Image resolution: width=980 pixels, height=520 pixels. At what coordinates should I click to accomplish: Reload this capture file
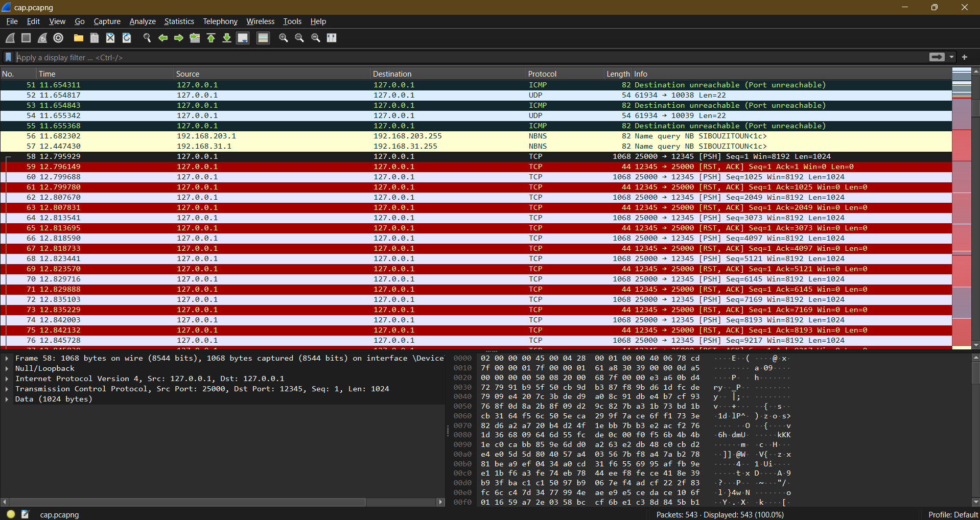[126, 38]
